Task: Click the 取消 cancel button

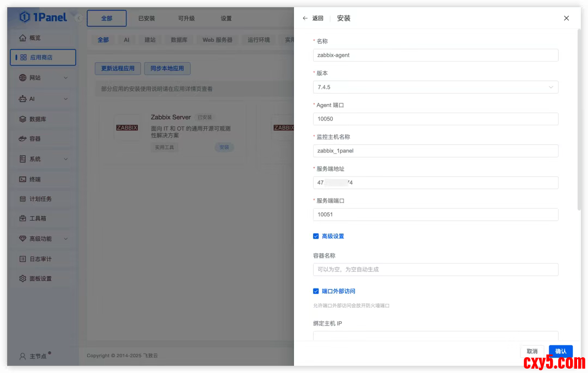Action: point(532,351)
